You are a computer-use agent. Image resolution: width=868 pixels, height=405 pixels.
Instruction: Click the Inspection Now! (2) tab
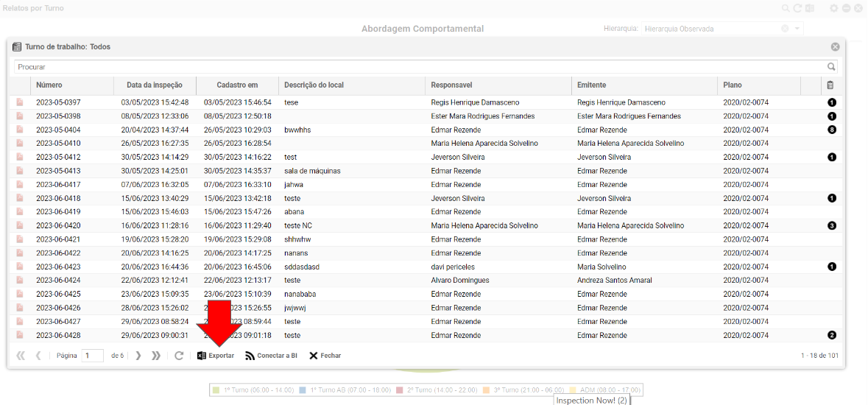(592, 401)
